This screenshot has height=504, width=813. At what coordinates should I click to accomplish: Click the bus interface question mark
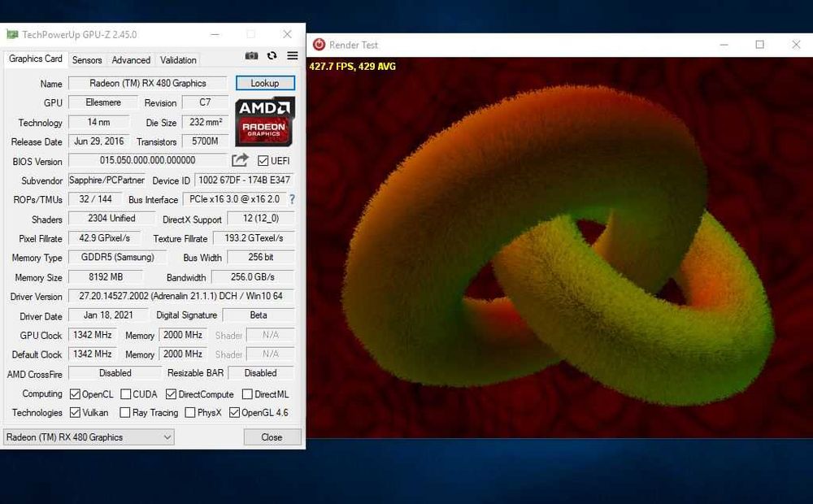click(x=292, y=199)
